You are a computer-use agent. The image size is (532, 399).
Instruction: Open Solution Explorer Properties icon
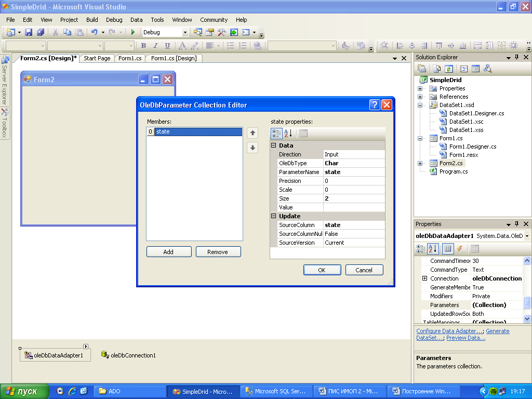[x=422, y=69]
